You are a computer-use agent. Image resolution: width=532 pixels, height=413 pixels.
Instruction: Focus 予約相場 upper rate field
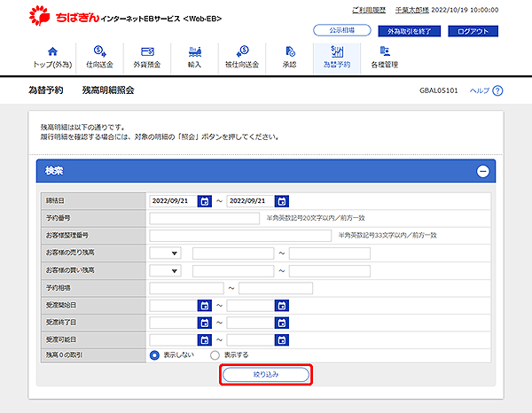(x=276, y=288)
